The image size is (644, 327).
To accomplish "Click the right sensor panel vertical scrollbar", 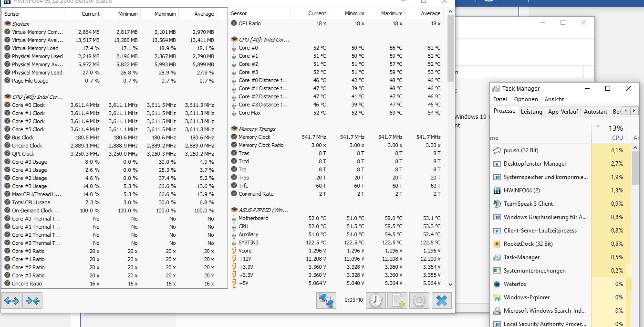I will coord(451,148).
